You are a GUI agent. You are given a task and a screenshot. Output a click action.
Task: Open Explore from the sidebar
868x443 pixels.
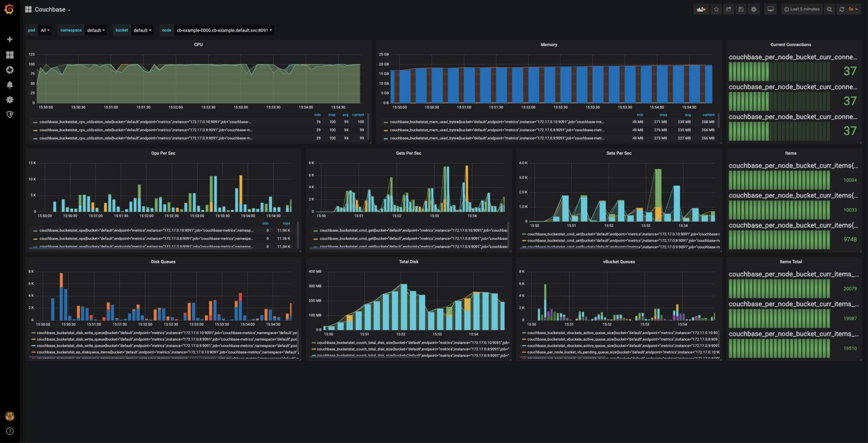coord(10,70)
